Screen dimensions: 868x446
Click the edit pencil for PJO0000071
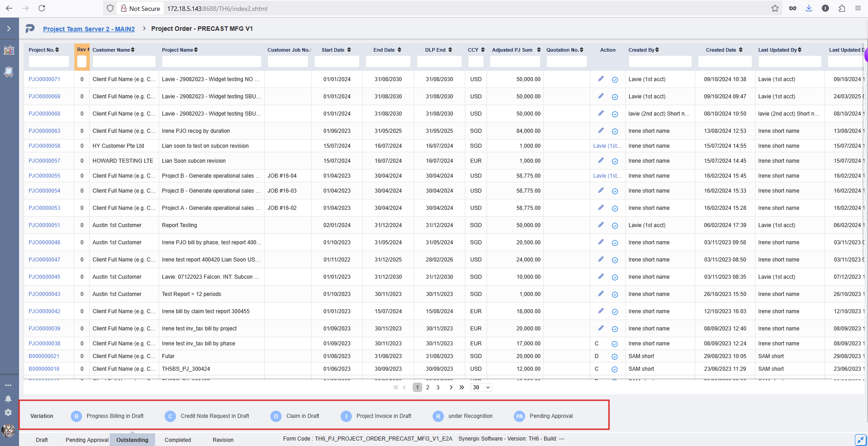coord(600,79)
